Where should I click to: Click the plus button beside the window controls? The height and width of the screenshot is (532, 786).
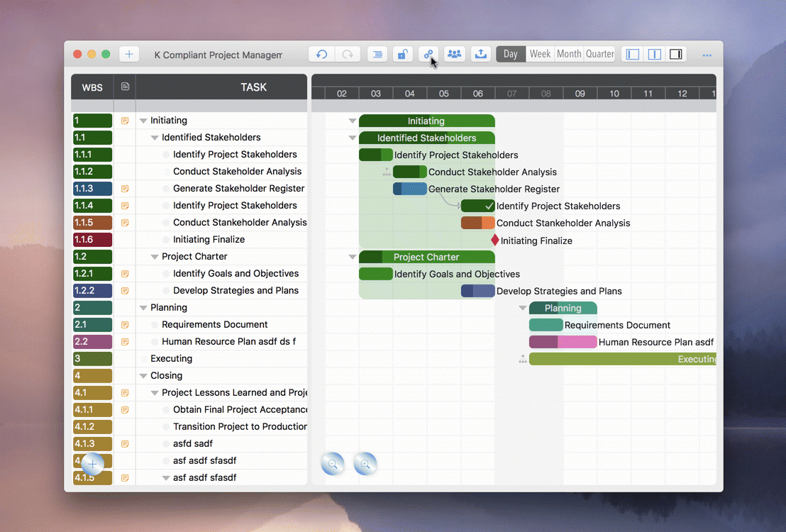point(129,55)
